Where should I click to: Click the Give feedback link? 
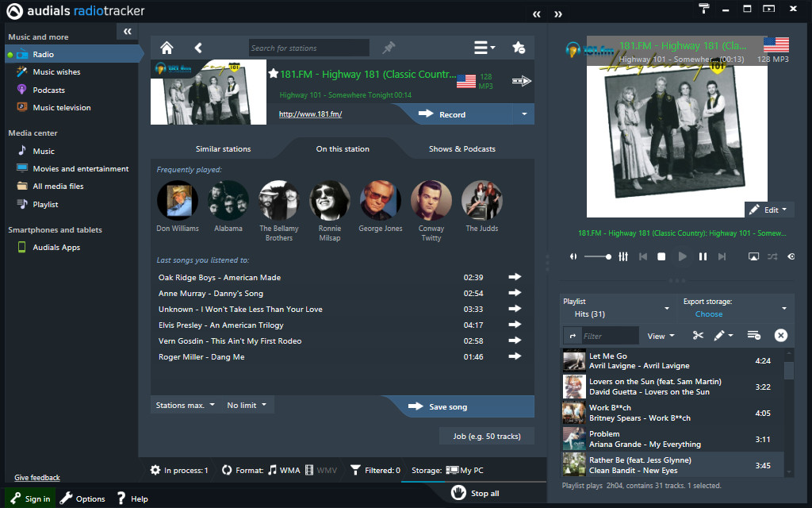click(37, 477)
